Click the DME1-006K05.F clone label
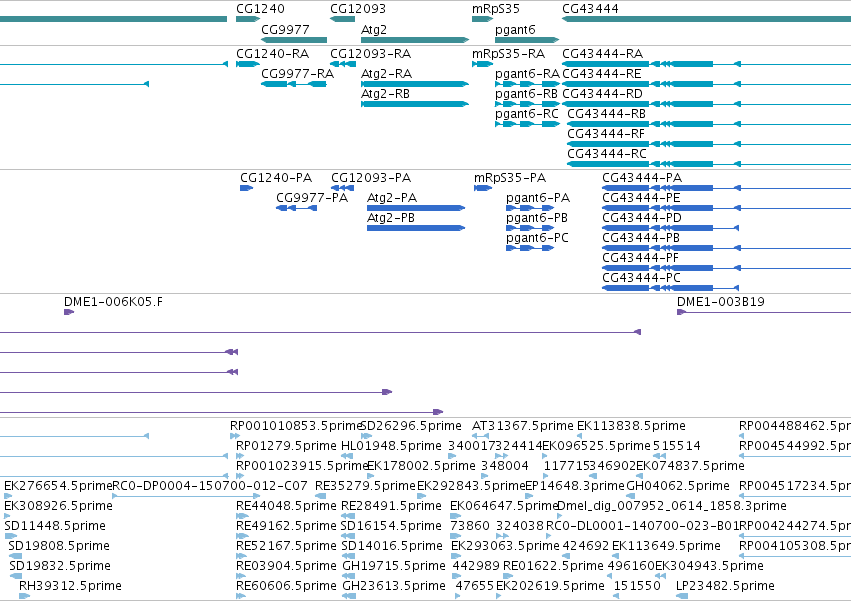Viewport: 851px width, 601px height. tap(113, 302)
